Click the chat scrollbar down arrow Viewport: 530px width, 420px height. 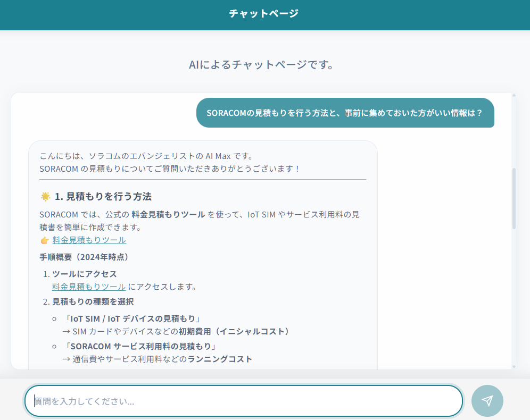(x=514, y=366)
